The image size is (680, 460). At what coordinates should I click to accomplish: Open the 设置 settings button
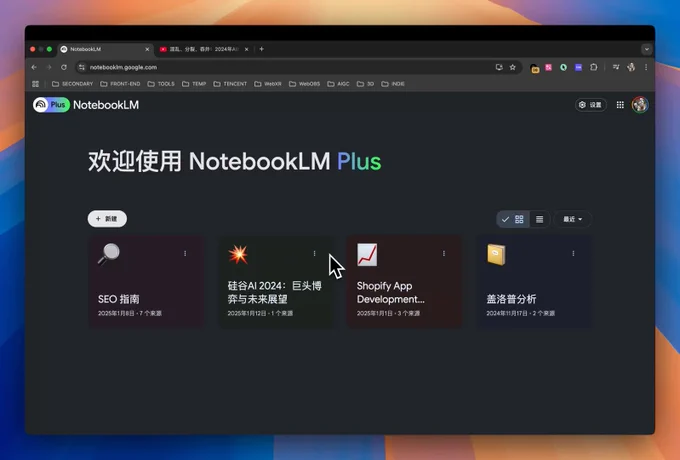pos(591,105)
